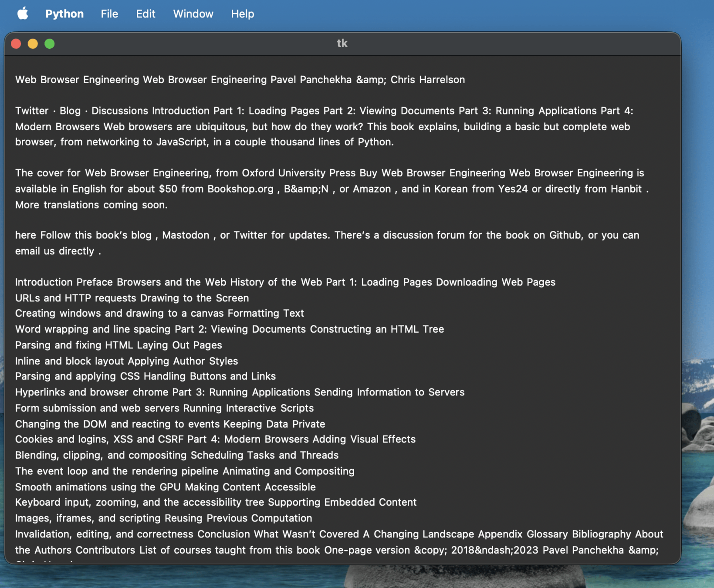This screenshot has width=714, height=588.
Task: Click 'Cookies and logins, XSS and CSRF'
Action: coord(99,439)
